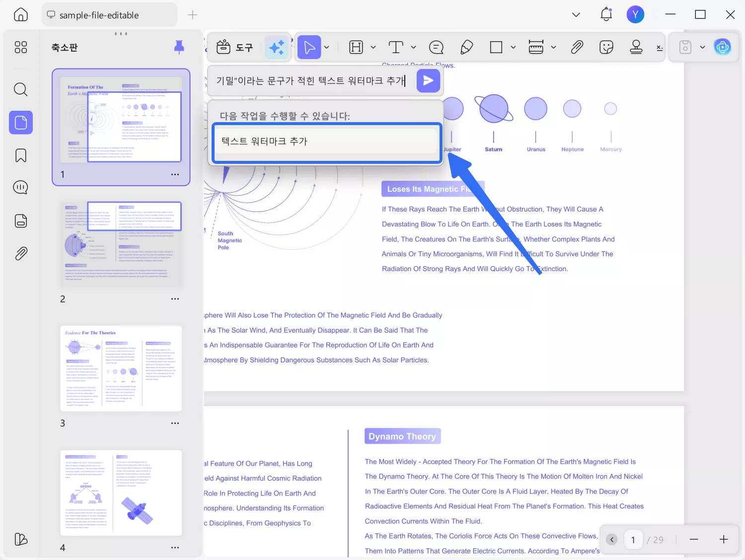
Task: Open the thumbnail grid sidebar icon
Action: [x=21, y=47]
